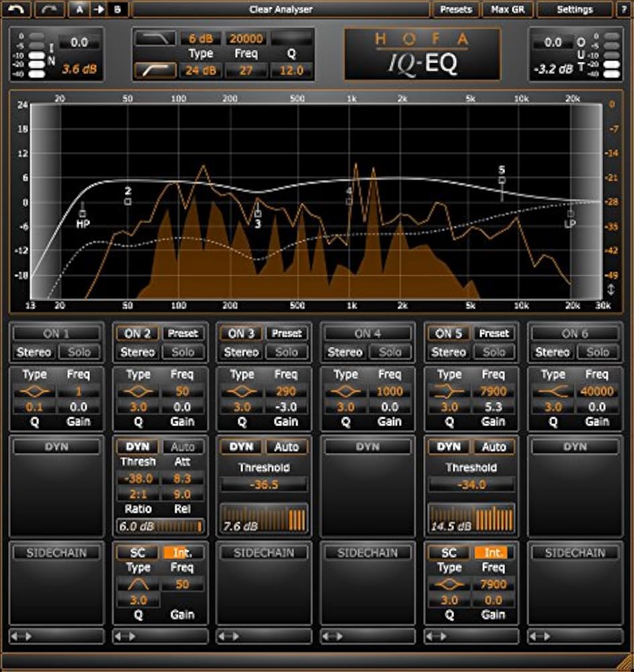Screen dimensions: 634x672
Task: Click band 4 bell filter type icon
Action: pyautogui.click(x=345, y=391)
